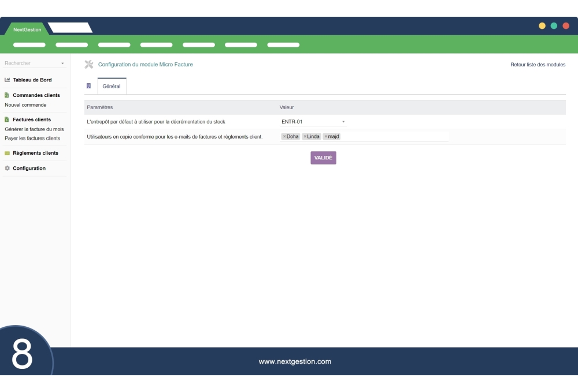This screenshot has height=392, width=578.
Task: Click the Configuration gear icon in sidebar
Action: tap(7, 169)
